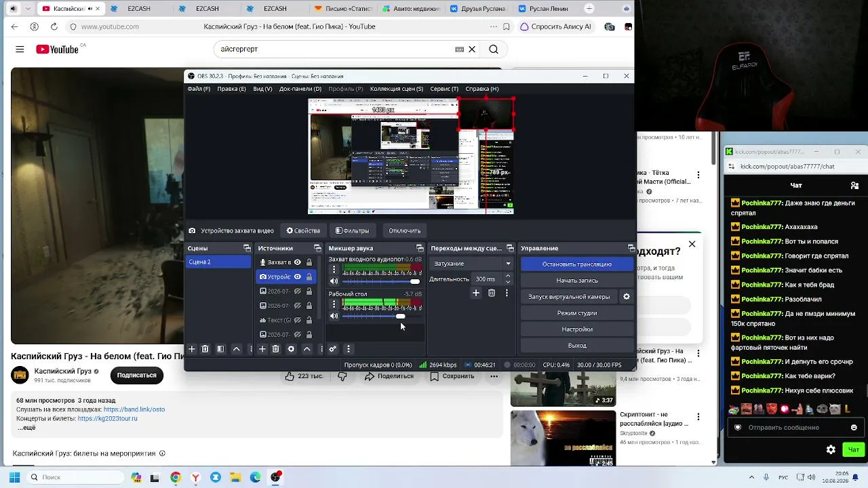Move the selected source up in the Sources toolbar
The width and height of the screenshot is (868, 488).
(307, 349)
